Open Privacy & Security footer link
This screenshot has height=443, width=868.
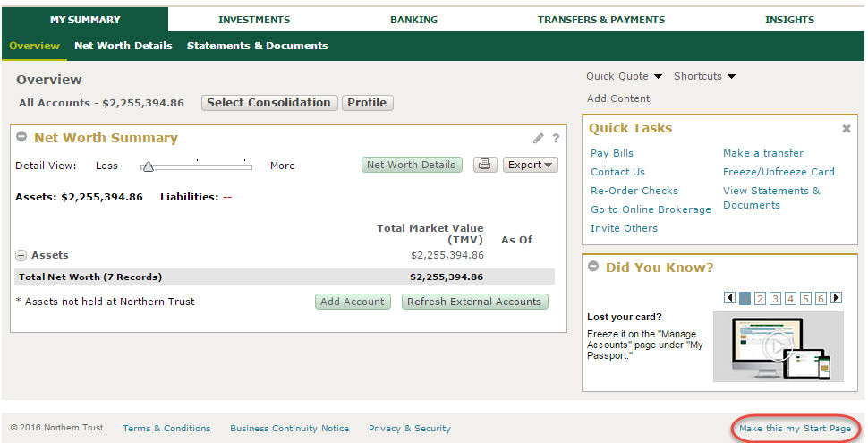coord(410,429)
